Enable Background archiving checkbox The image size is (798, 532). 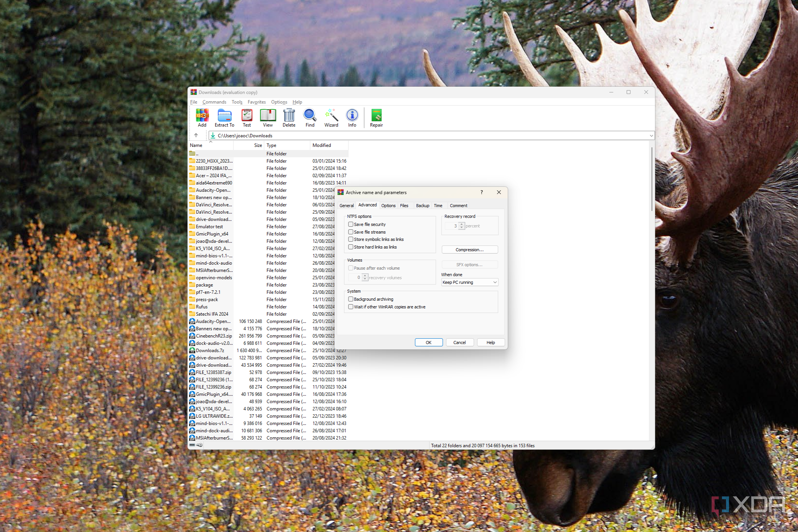pos(350,299)
